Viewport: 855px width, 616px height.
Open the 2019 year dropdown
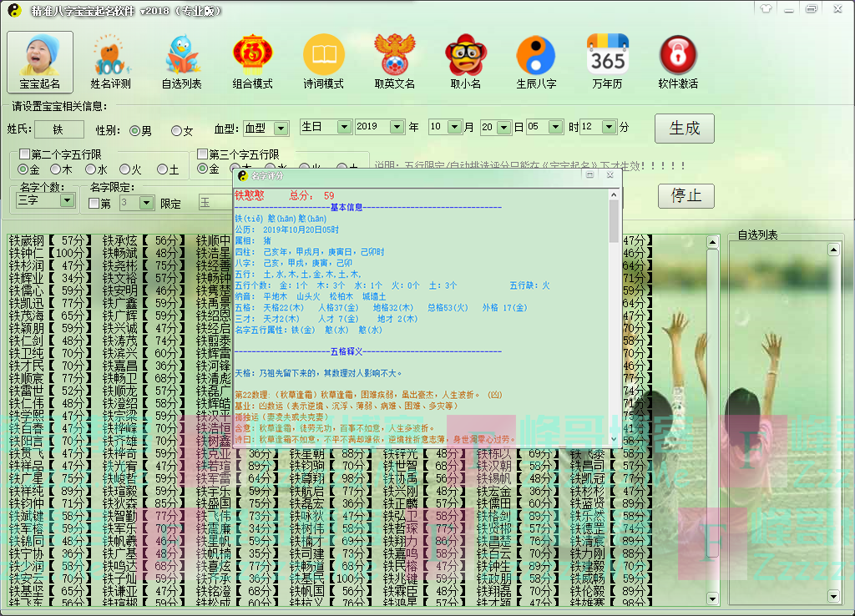click(397, 127)
